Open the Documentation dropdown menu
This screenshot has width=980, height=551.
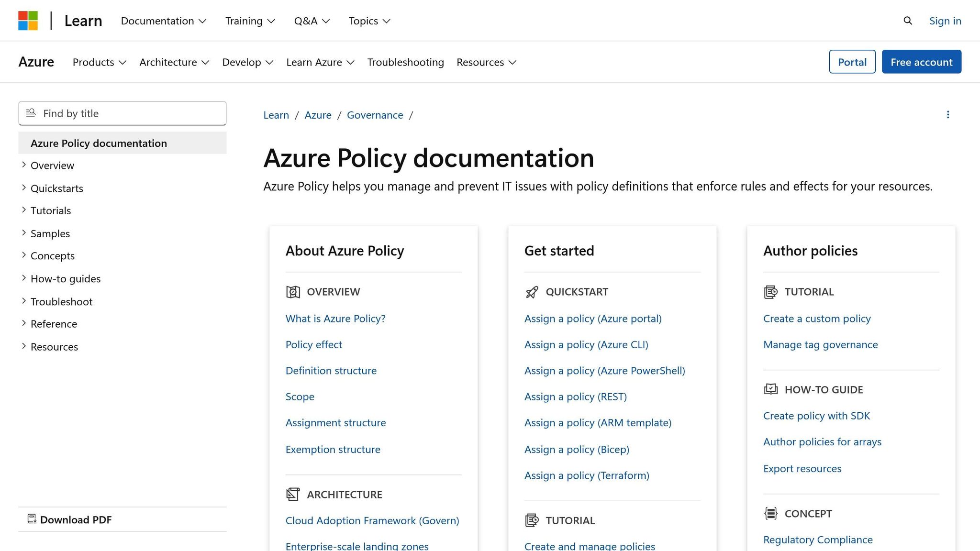[163, 21]
